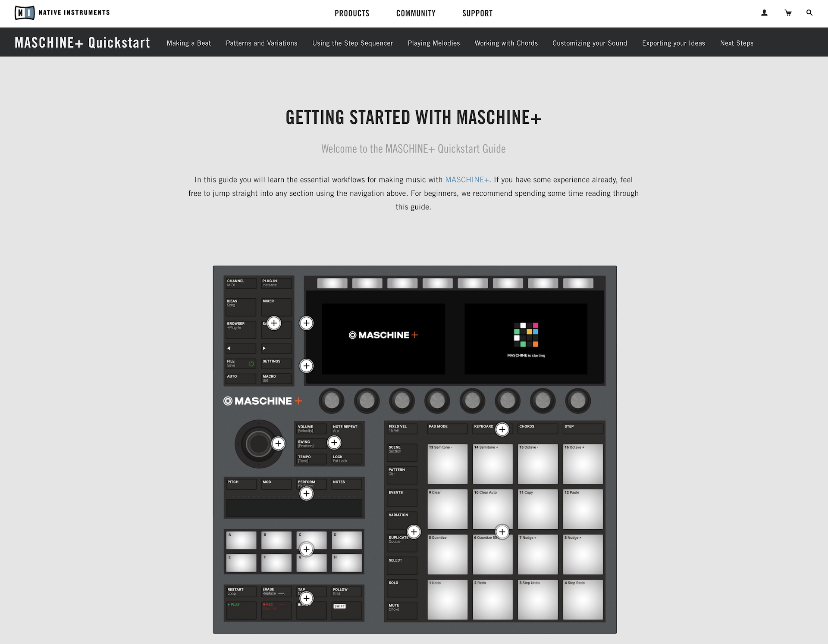Open plus hotspot on the large encoder knob
Viewport: 828px width, 644px height.
278,443
